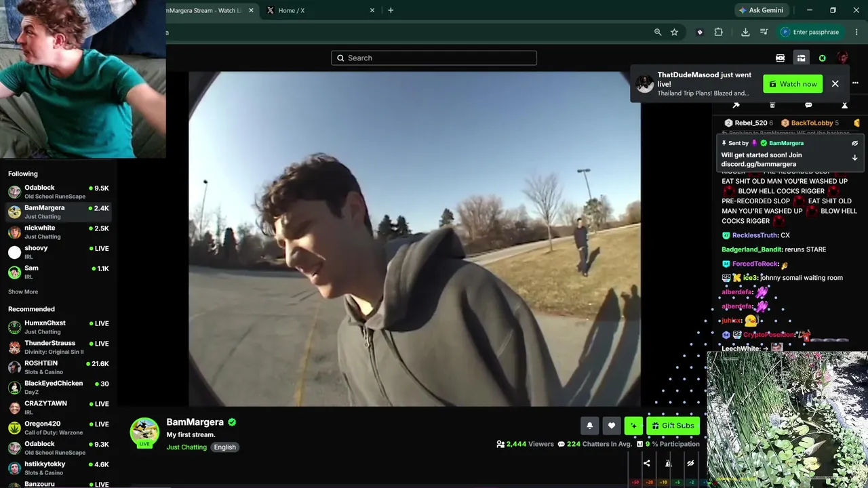Image resolution: width=868 pixels, height=488 pixels.
Task: Open shoovy channel in sidebar
Action: (x=58, y=252)
